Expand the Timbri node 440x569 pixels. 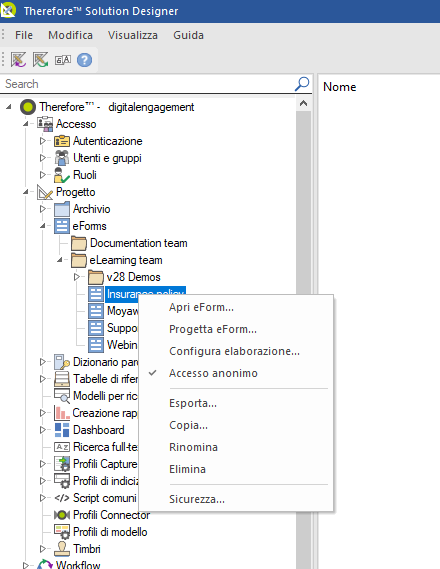click(x=42, y=549)
